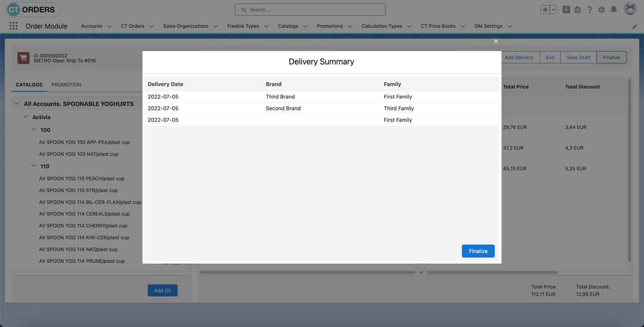
Task: Open the user profile avatar
Action: (x=630, y=9)
